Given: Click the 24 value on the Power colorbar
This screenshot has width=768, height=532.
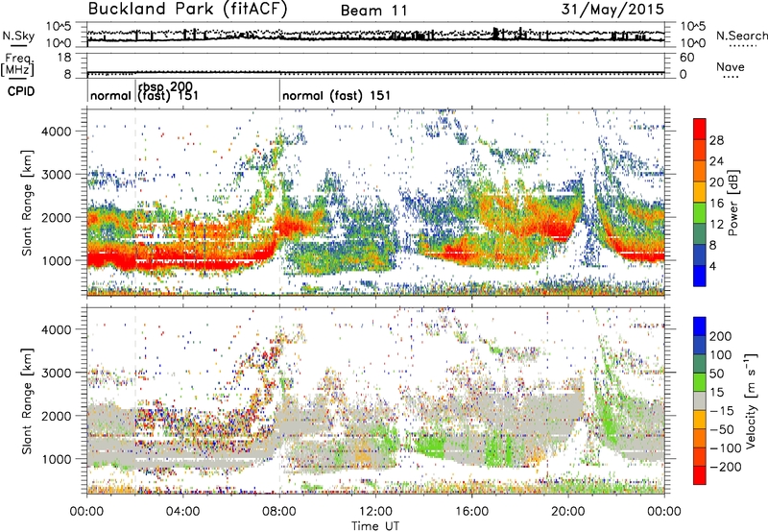Looking at the screenshot, I should tap(716, 161).
